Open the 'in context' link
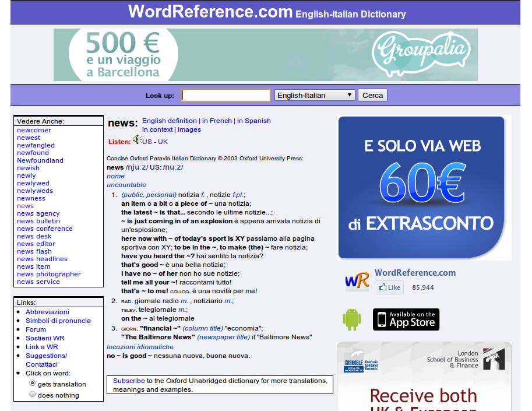532x411 pixels. tap(157, 129)
